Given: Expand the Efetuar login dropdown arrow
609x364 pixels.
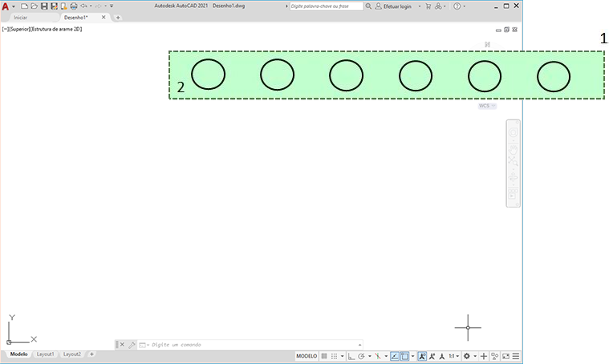Looking at the screenshot, I should pos(420,6).
